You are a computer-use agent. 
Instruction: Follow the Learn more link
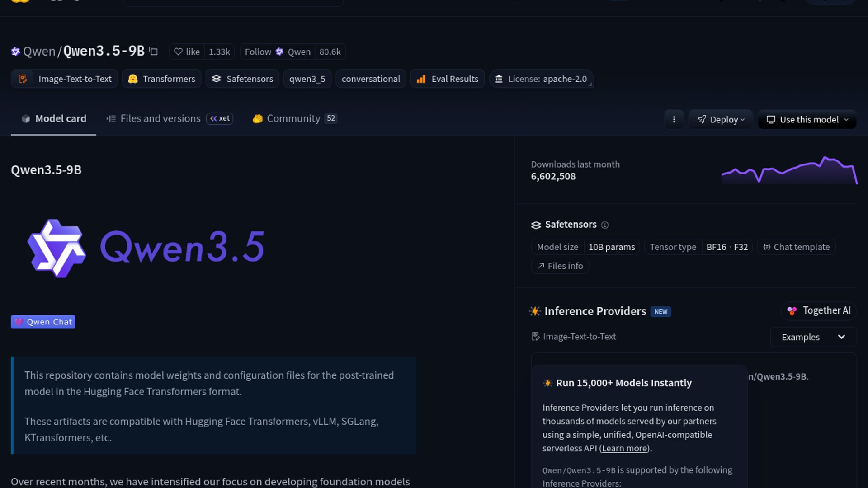pyautogui.click(x=624, y=448)
